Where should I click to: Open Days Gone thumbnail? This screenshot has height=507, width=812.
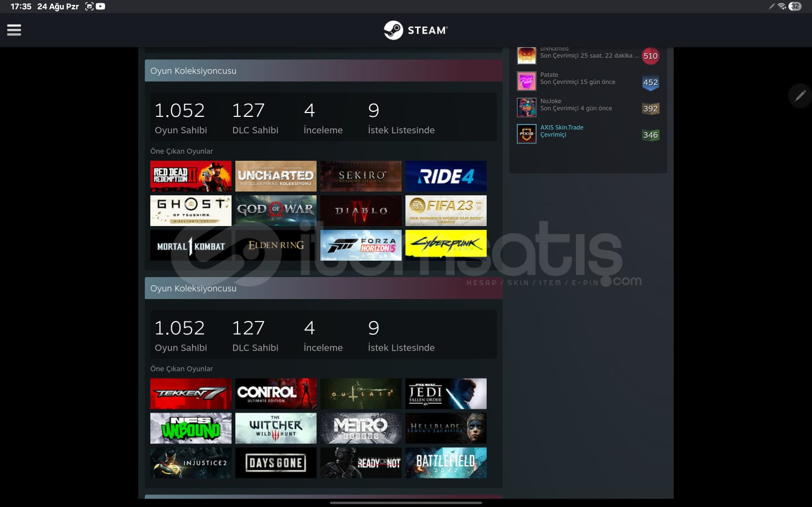276,463
